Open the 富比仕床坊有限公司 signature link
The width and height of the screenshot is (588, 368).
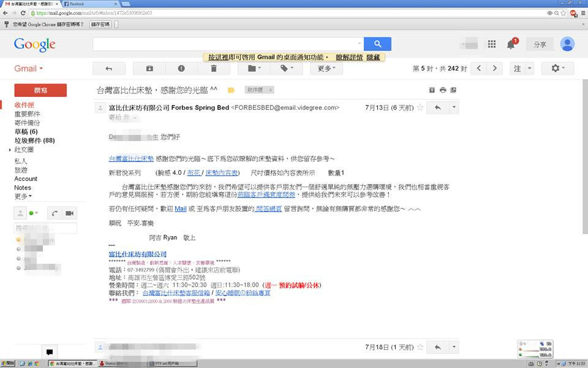coord(138,254)
